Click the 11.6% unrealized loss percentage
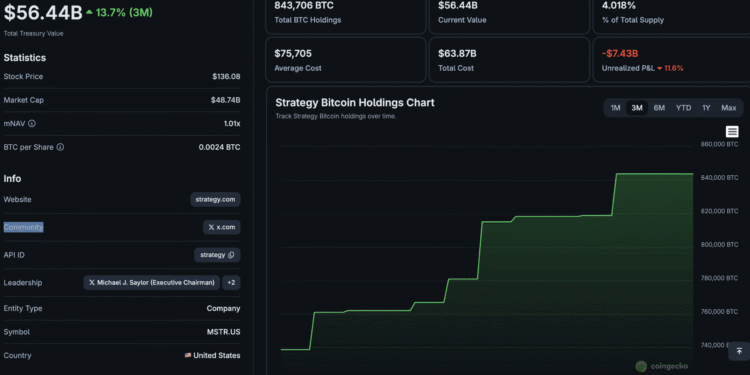This screenshot has height=375, width=750. 670,68
